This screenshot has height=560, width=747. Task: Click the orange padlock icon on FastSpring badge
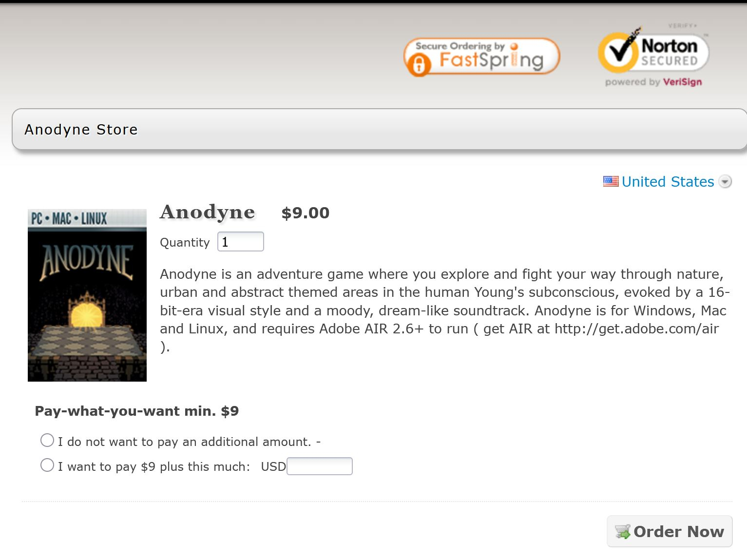419,64
